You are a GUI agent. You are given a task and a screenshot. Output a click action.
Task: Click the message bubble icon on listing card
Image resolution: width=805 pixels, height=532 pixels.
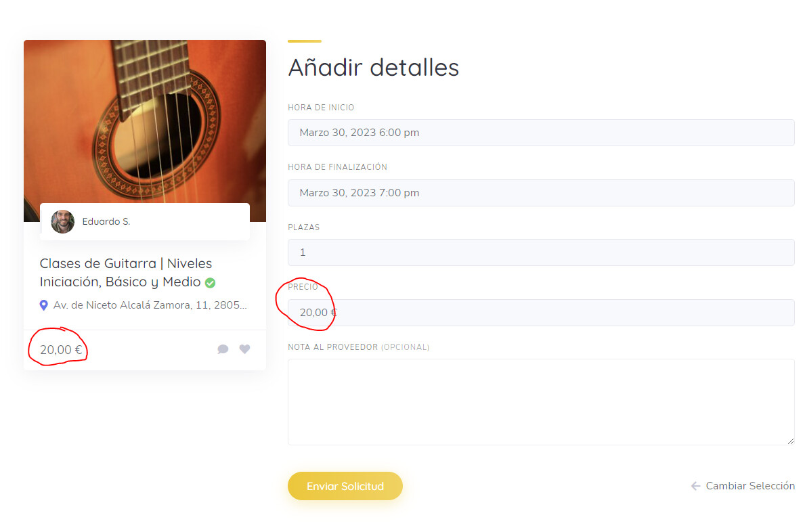(223, 349)
